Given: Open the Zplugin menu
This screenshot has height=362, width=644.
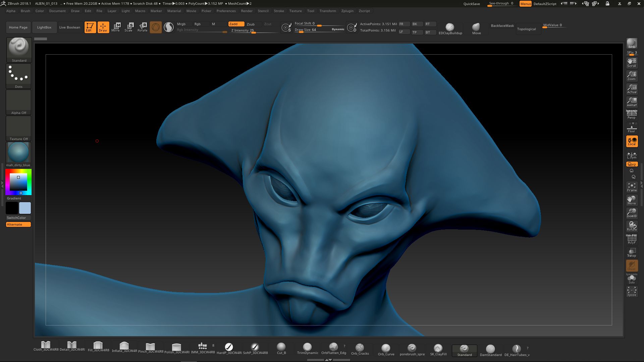Looking at the screenshot, I should pos(347,11).
